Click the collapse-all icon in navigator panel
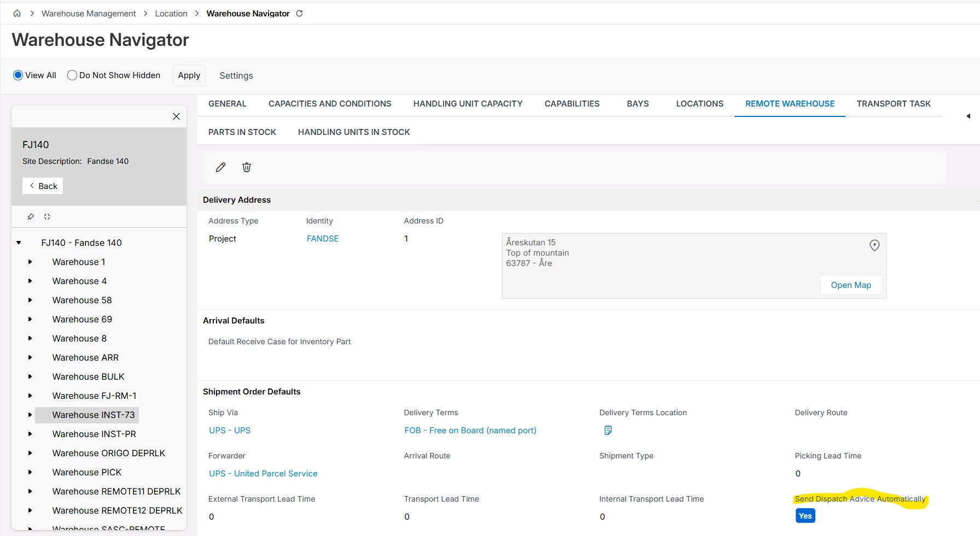This screenshot has height=536, width=980. (47, 217)
